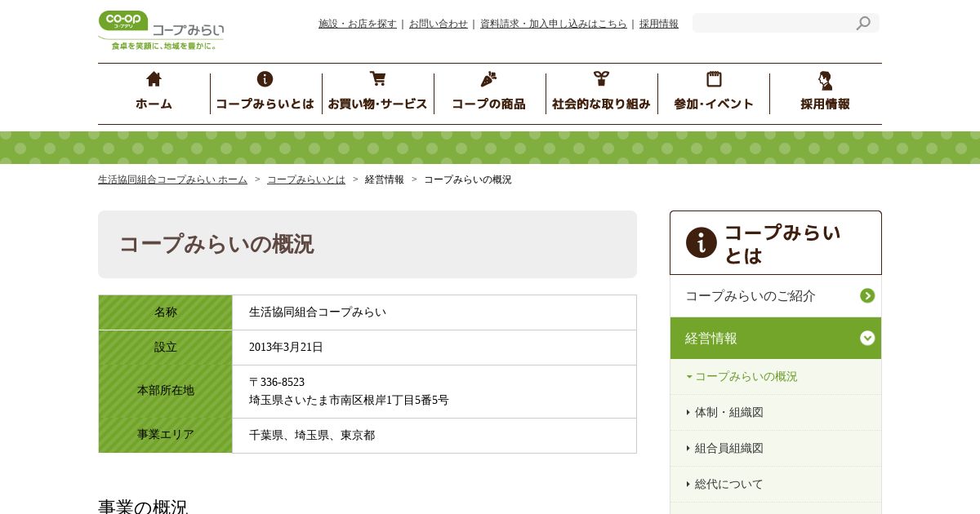Screen dimensions: 980x514
Task: Click the person icon above 採用情報 in the main navigation
Action: click(x=825, y=80)
